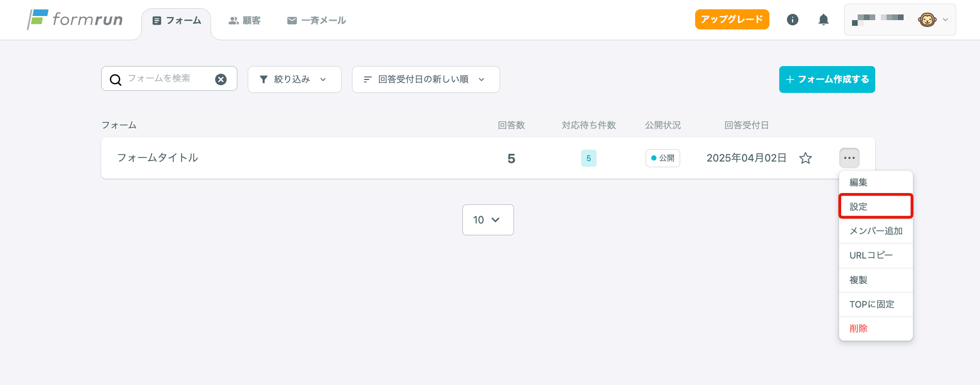Favorite the form with the star
Screen dimensions: 980x385
[805, 158]
